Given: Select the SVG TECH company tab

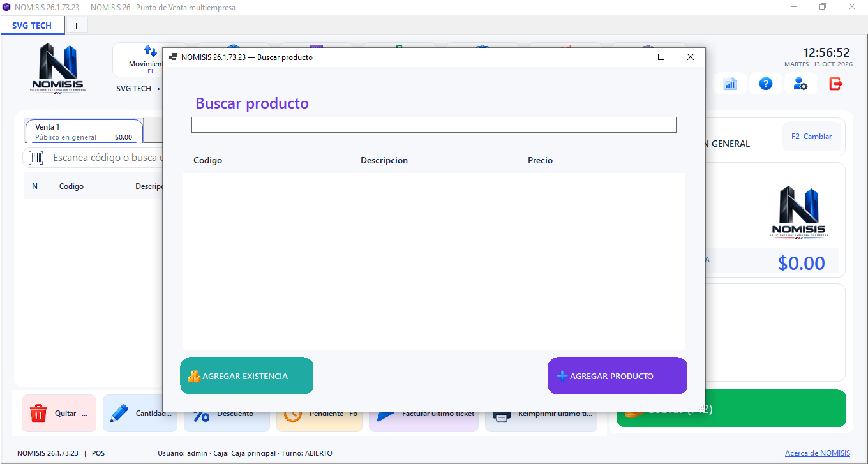Looking at the screenshot, I should point(32,26).
